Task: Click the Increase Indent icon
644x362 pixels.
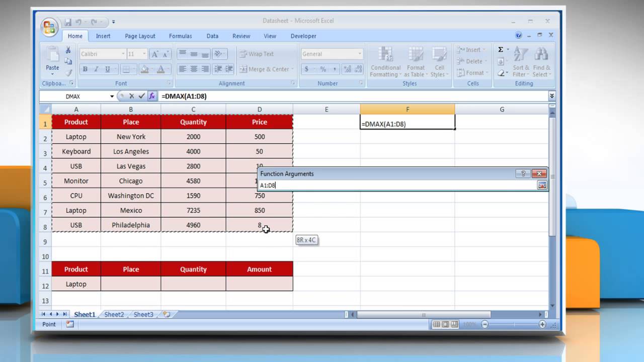Action: coord(229,69)
